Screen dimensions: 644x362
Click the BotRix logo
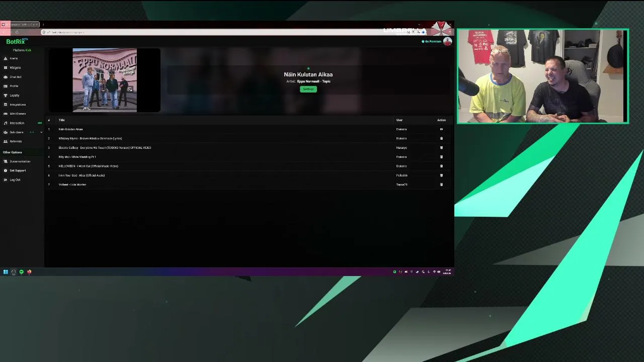16,41
